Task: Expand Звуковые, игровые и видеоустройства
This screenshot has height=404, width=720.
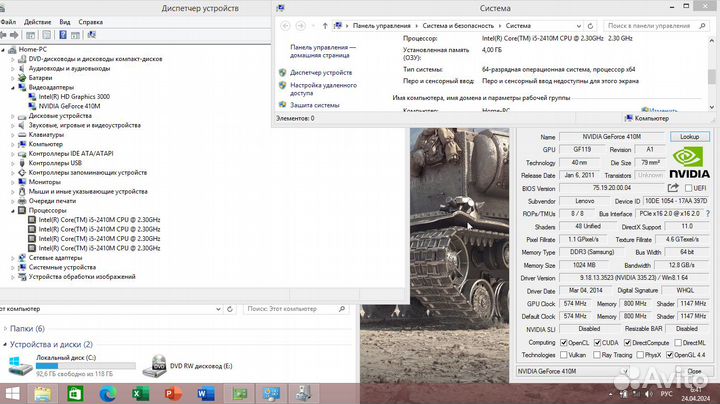Action: [13, 125]
